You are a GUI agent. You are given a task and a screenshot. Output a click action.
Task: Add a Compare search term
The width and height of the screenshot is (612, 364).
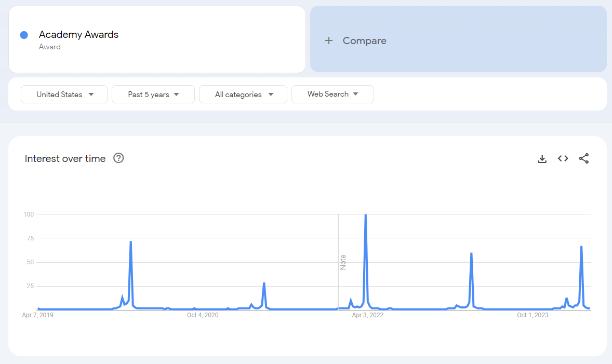[x=458, y=39]
